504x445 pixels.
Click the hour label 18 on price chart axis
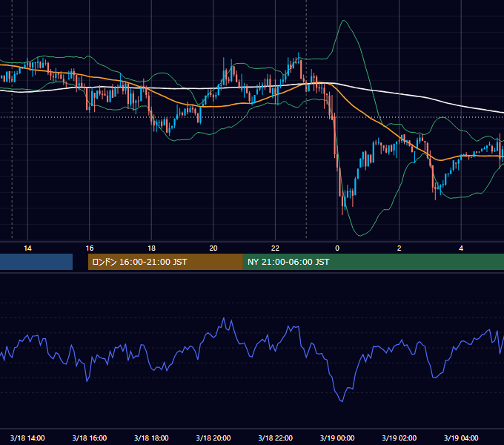pos(151,248)
